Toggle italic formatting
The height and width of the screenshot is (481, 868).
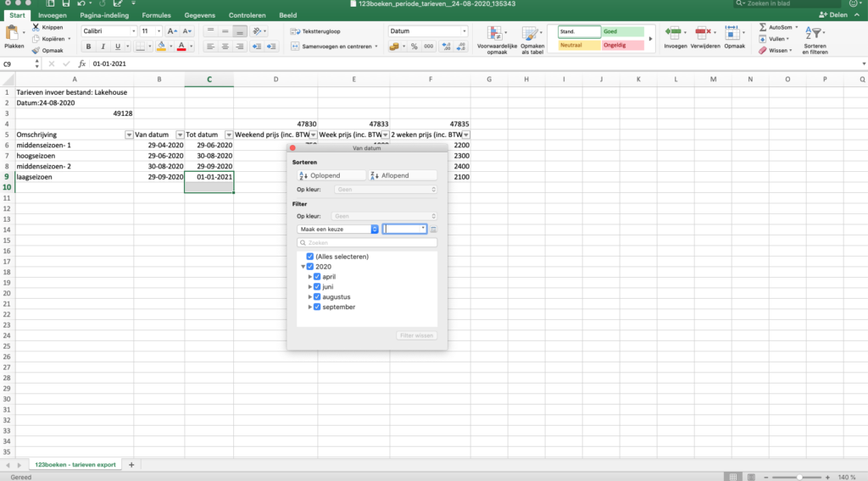tap(103, 47)
